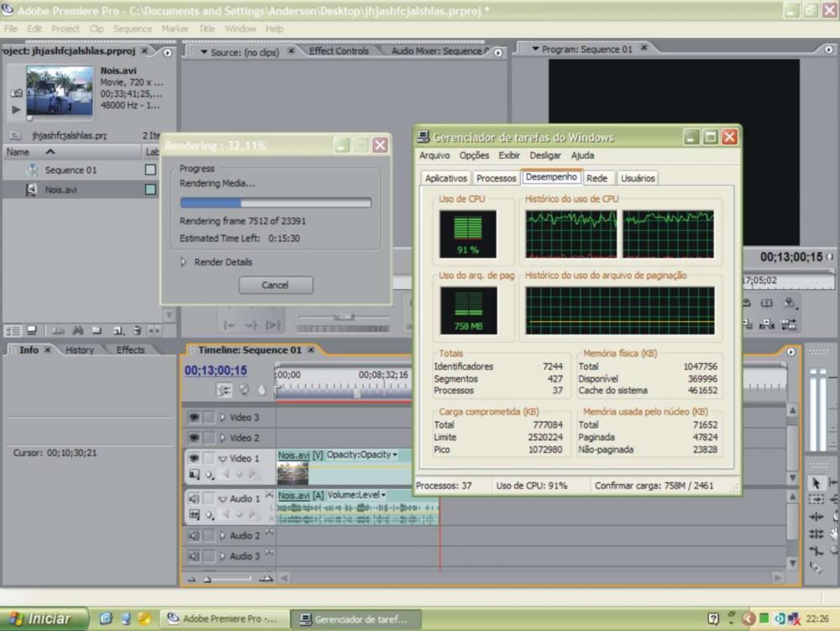Image resolution: width=840 pixels, height=631 pixels.
Task: Open the Iniciar start menu
Action: (44, 618)
